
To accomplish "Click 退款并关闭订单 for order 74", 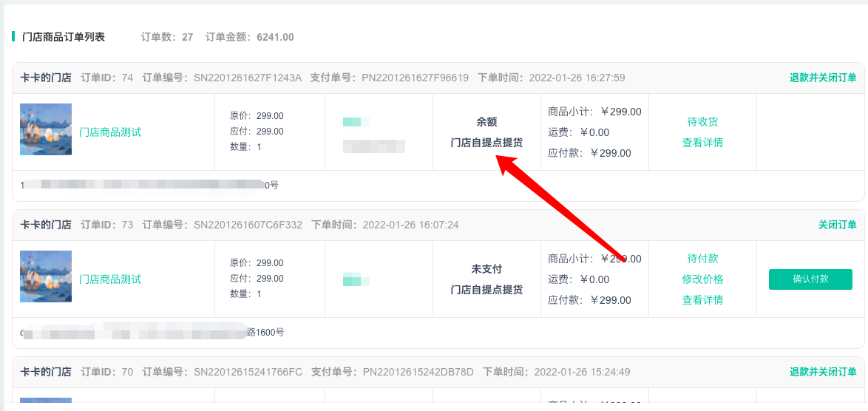I will point(823,78).
